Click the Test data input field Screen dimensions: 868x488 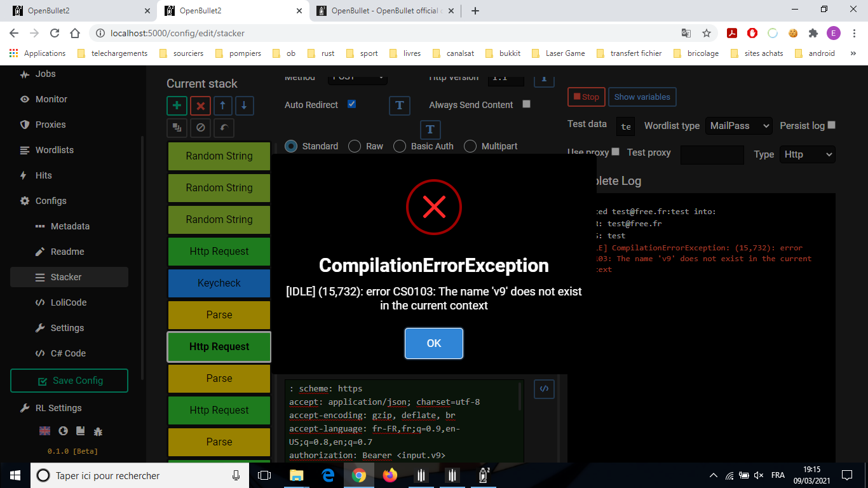coord(625,126)
